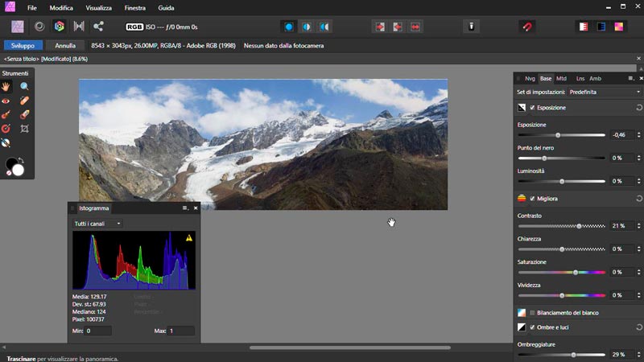
Task: Click the Liquify Persona circle icon
Action: (39, 27)
